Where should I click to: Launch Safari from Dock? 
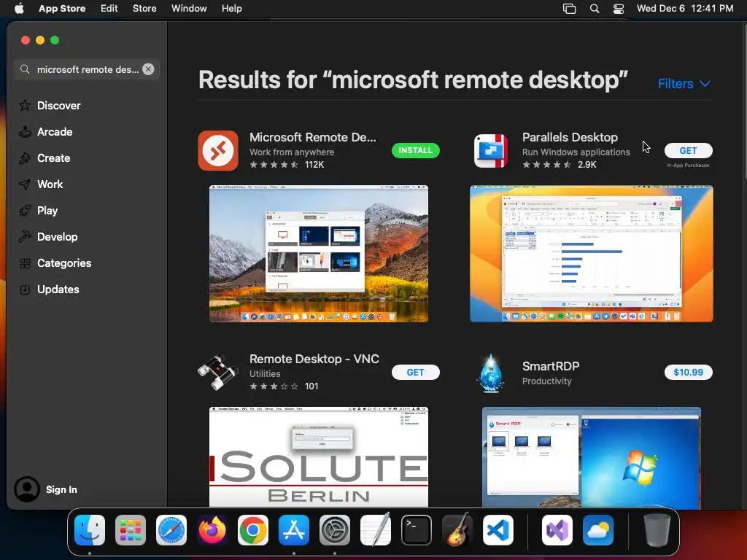pos(171,530)
